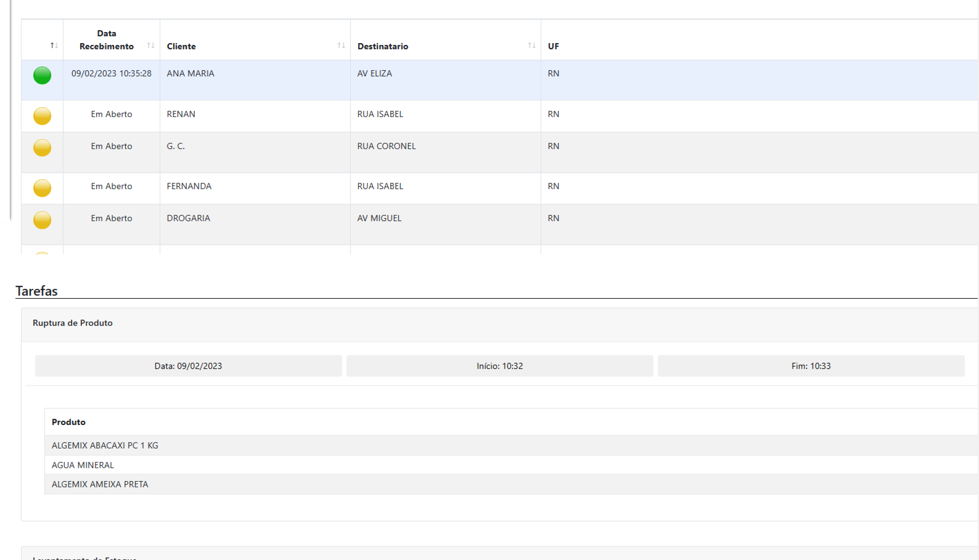Click the Início 10:32 field
The width and height of the screenshot is (979, 560).
pos(499,366)
